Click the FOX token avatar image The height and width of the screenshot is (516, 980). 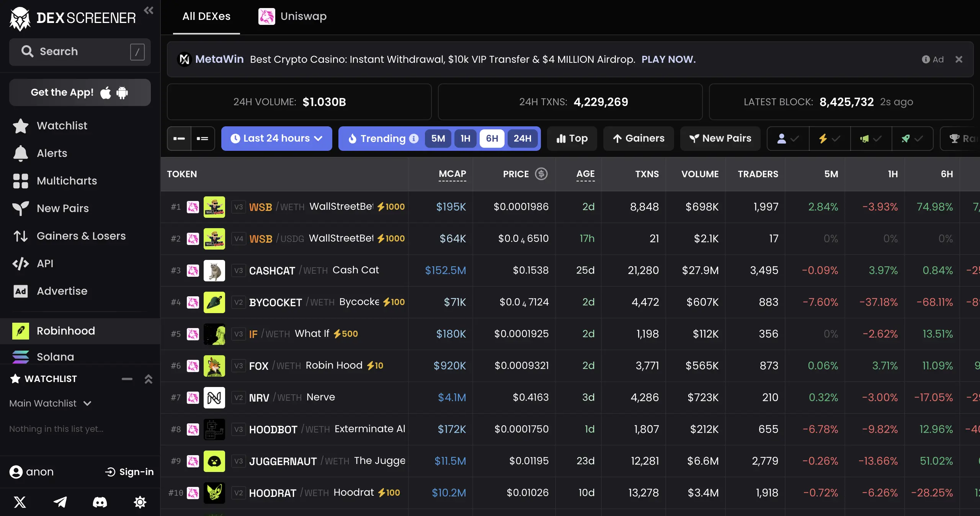(214, 366)
